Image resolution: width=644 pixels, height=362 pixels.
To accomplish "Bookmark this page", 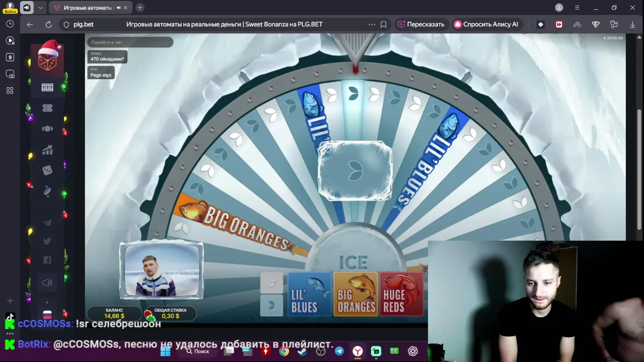I will pos(383,24).
